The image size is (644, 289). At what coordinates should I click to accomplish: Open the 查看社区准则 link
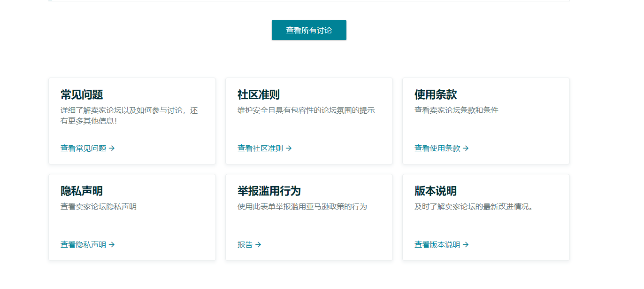(265, 148)
